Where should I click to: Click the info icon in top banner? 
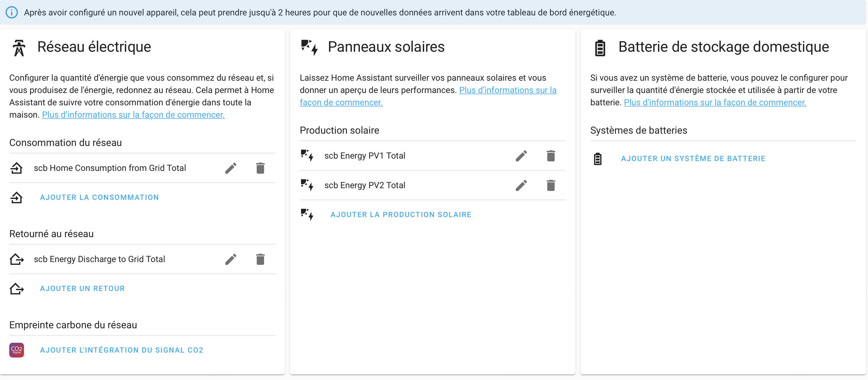pos(12,13)
